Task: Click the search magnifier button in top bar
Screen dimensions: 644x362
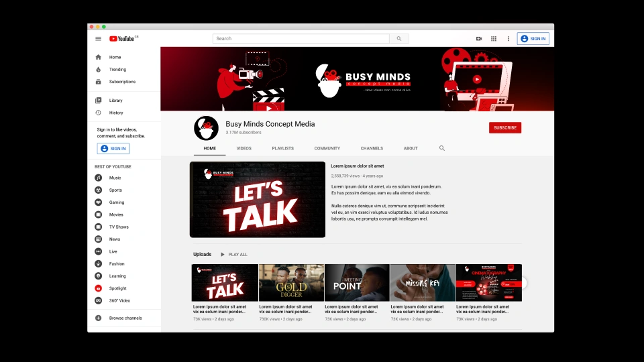Action: 399,39
